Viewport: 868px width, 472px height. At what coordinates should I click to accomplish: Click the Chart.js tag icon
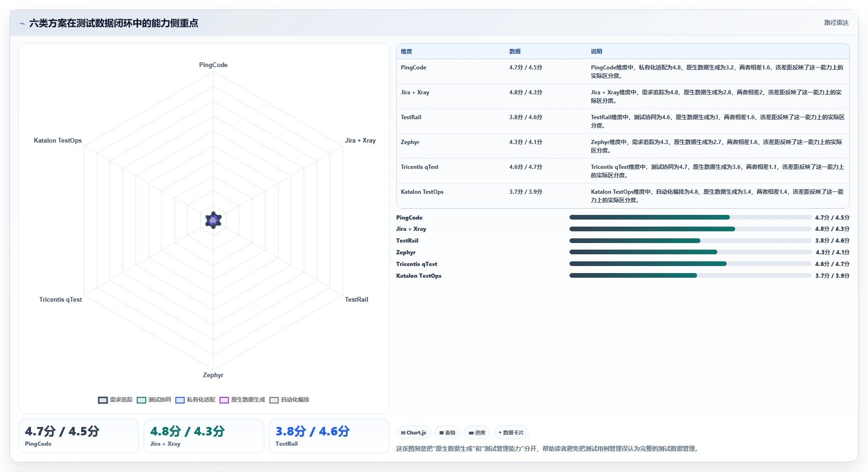point(403,433)
